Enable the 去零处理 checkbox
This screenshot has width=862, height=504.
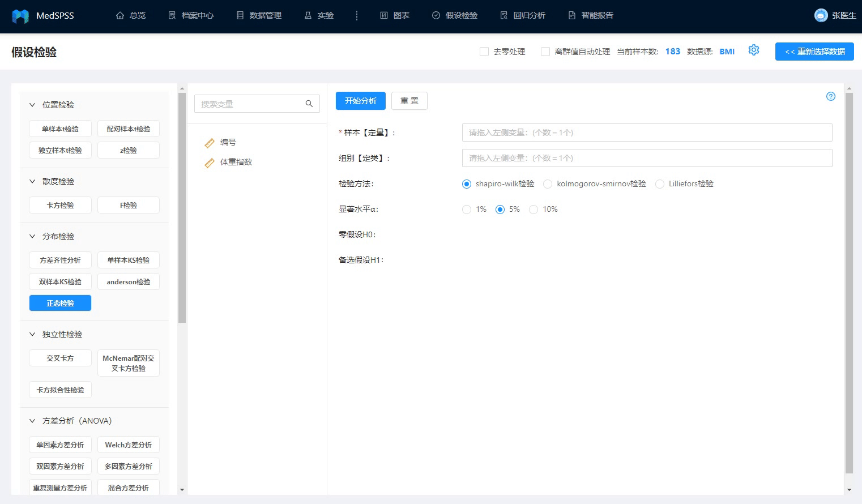(x=484, y=52)
